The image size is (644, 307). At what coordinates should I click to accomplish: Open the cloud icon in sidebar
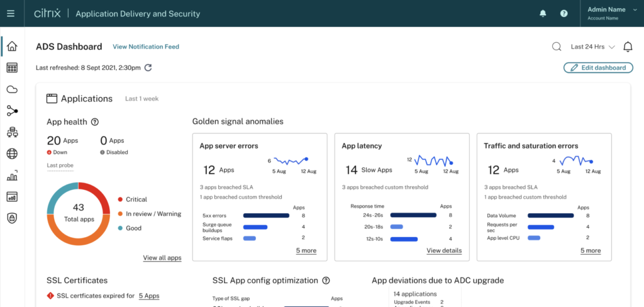click(12, 89)
